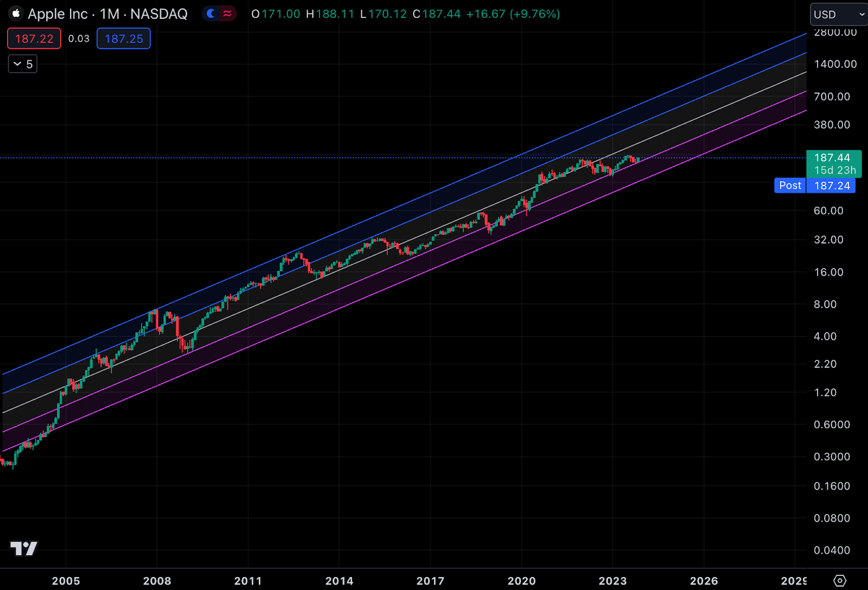Click the 2011 time axis label
868x590 pixels.
[248, 581]
